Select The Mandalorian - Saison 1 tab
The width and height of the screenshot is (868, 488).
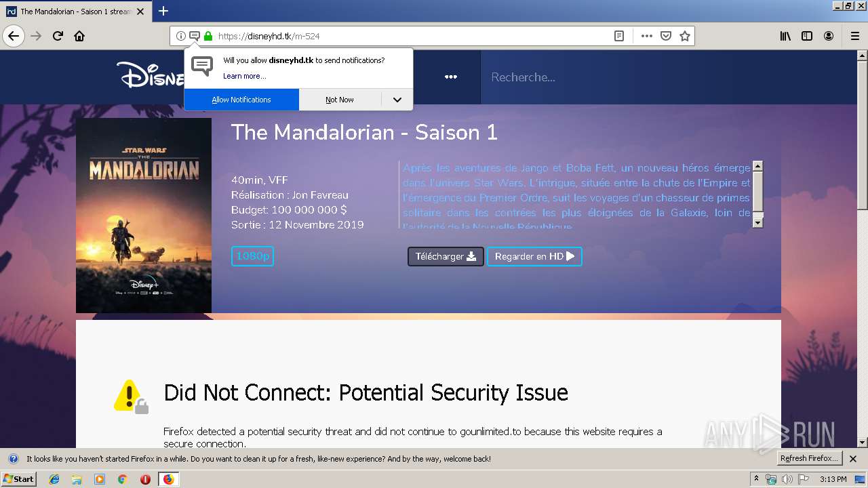pyautogui.click(x=75, y=12)
